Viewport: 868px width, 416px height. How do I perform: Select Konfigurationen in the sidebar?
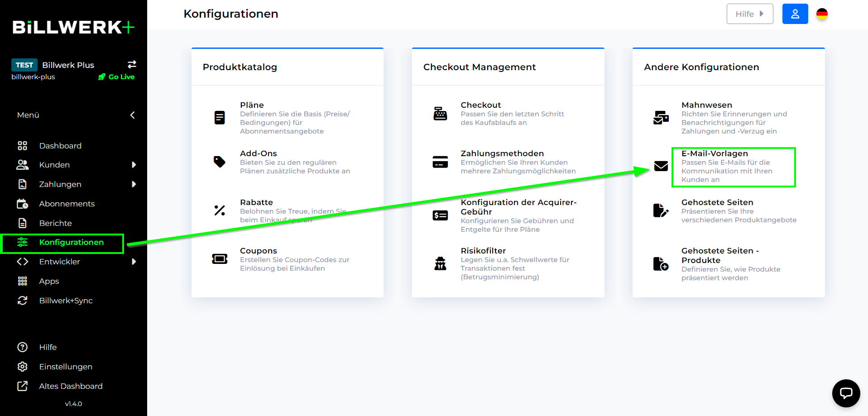click(x=71, y=242)
